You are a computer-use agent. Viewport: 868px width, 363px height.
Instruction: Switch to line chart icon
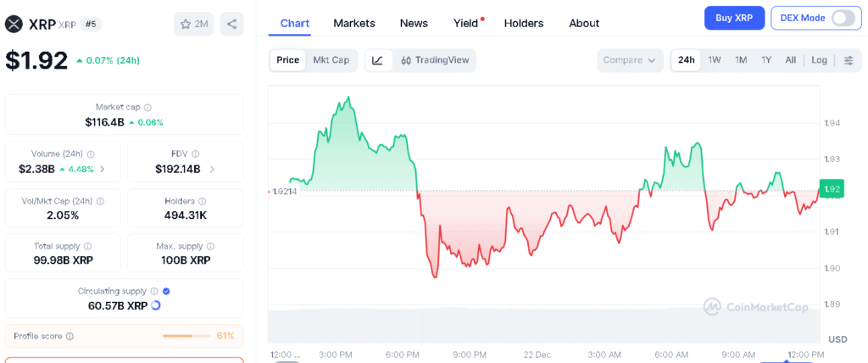[x=378, y=60]
